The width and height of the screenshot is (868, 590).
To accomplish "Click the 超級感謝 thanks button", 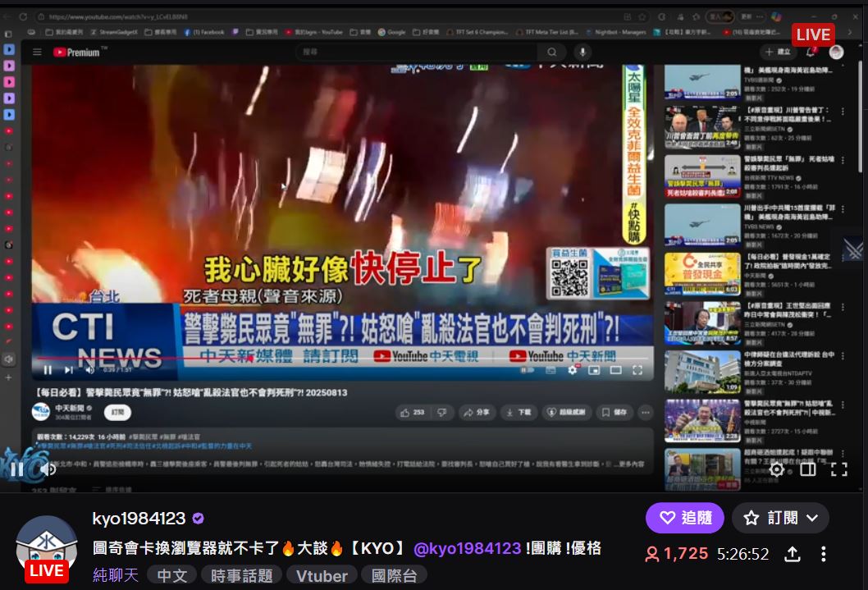I will [x=567, y=412].
